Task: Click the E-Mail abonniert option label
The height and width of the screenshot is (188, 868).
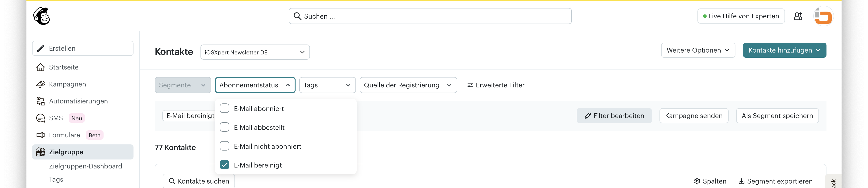Action: tap(259, 109)
